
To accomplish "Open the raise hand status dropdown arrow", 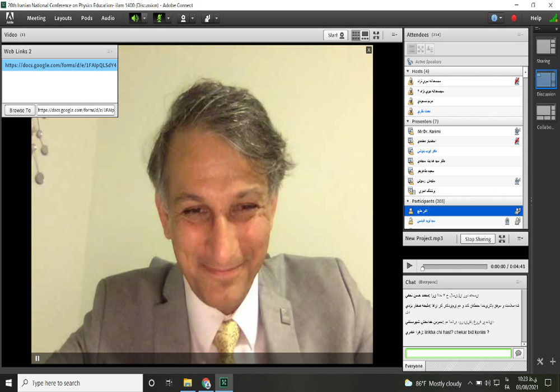I will [x=217, y=18].
